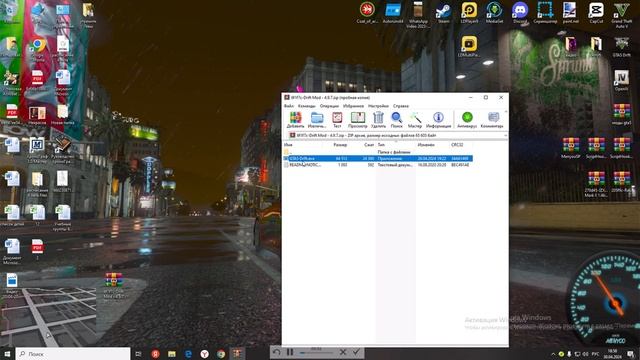Confirm the recording with the checkmark
Screen dimensions: 640x360
click(x=356, y=352)
